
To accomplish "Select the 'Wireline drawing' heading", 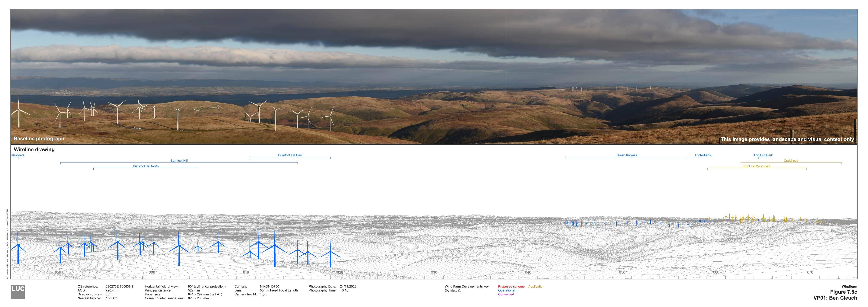I will 34,149.
